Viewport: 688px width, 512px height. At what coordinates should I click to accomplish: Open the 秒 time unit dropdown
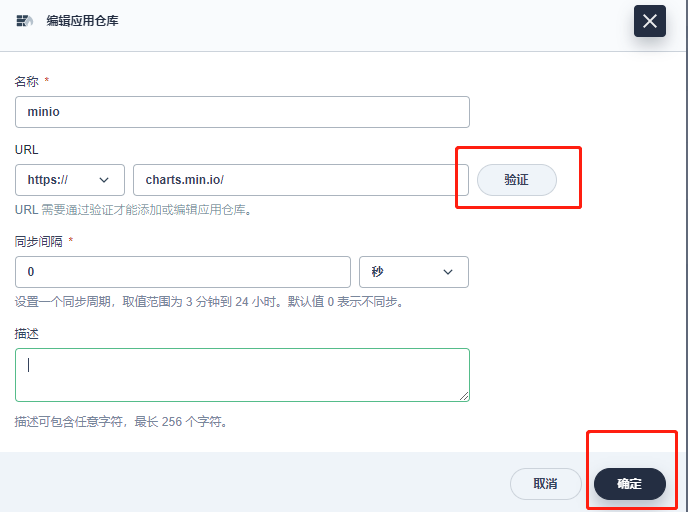(x=414, y=272)
